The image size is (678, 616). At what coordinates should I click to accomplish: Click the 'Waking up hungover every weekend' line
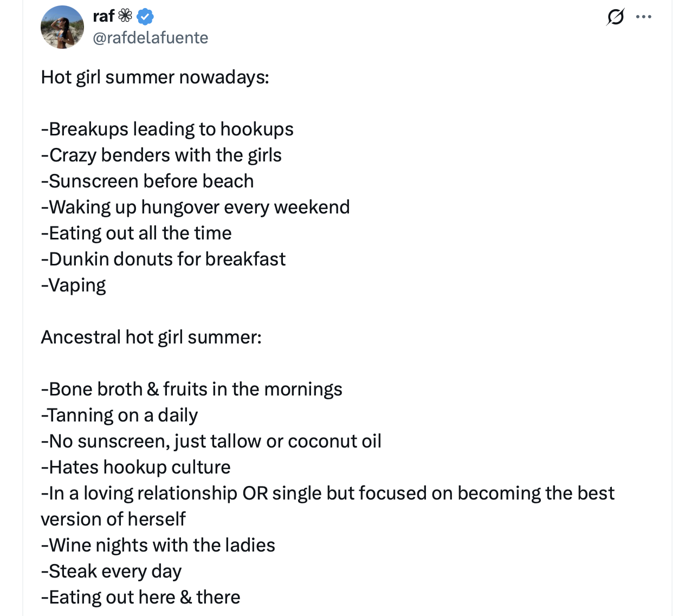coord(196,208)
